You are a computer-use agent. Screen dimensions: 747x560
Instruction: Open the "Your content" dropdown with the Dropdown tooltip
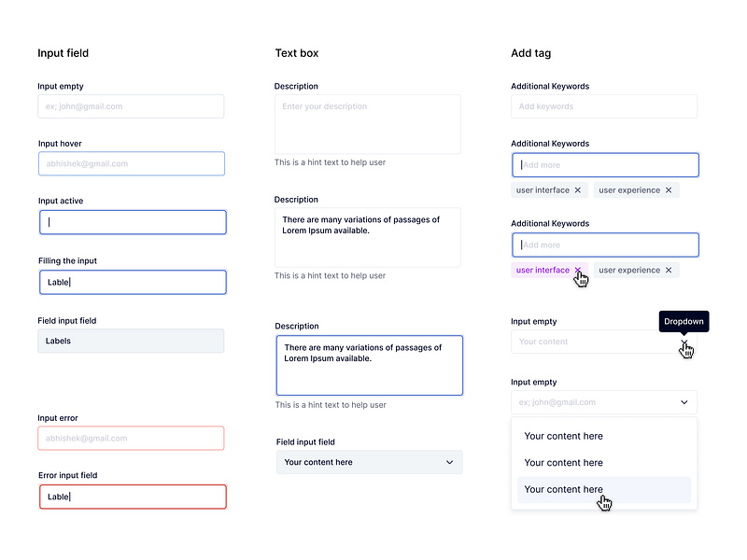point(603,342)
